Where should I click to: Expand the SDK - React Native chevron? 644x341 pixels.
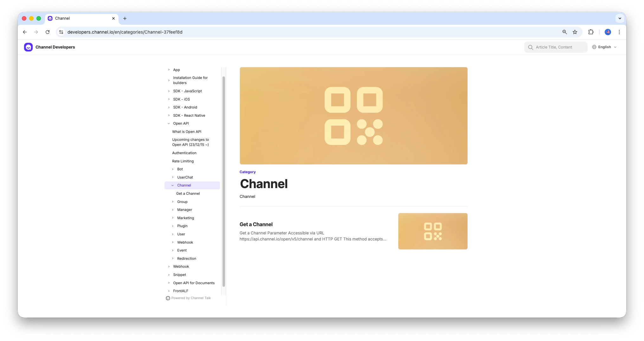(169, 115)
